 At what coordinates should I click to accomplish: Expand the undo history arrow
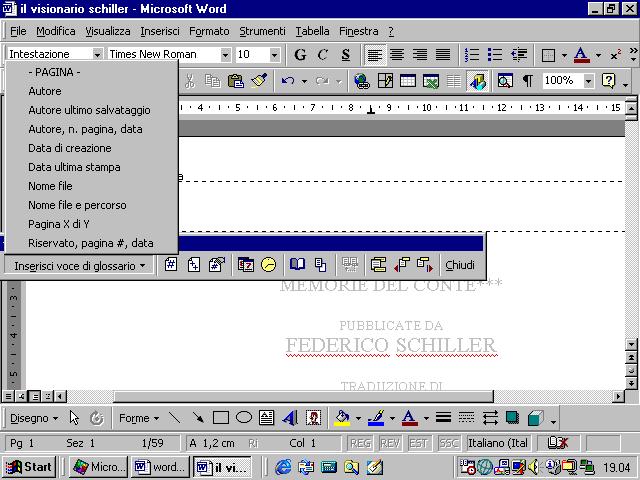pos(304,81)
